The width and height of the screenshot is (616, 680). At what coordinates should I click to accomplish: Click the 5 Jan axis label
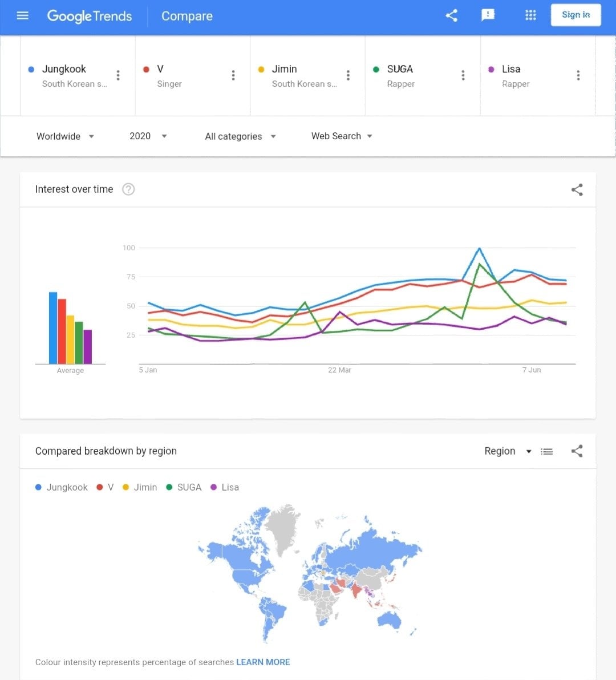(x=148, y=370)
